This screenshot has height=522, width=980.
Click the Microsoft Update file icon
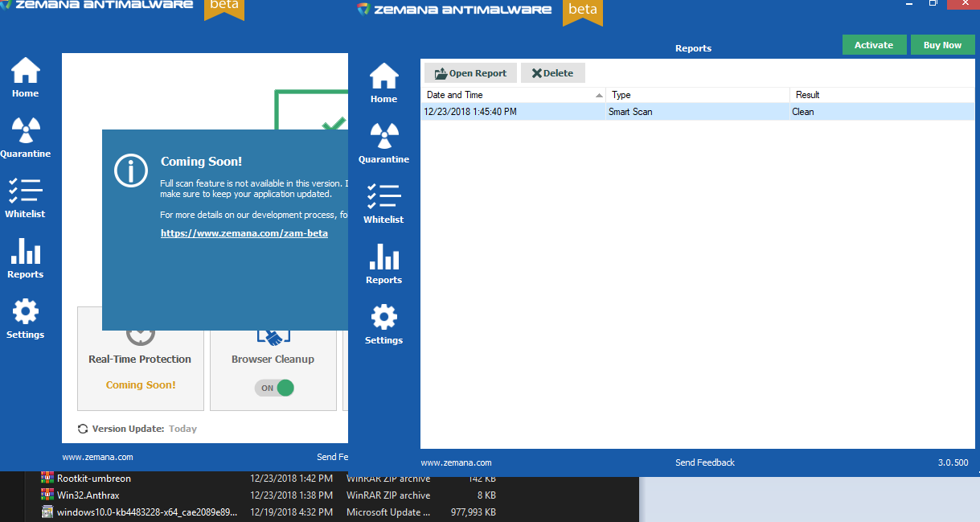pyautogui.click(x=47, y=512)
